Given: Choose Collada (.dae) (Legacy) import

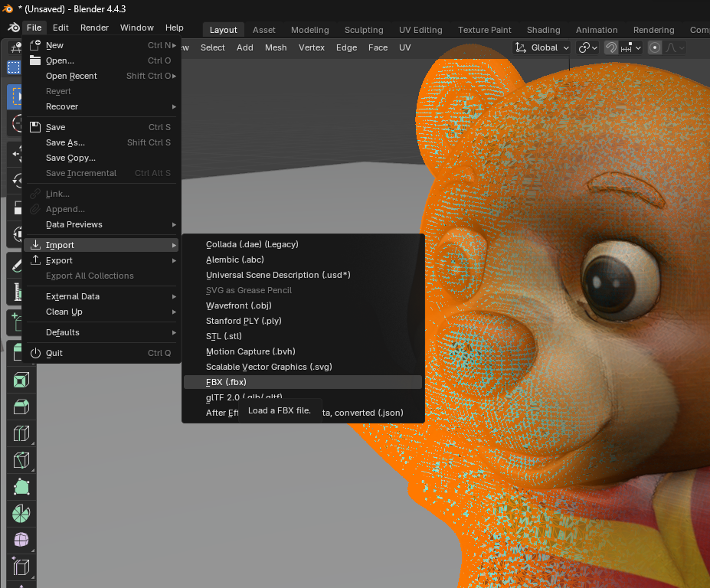Looking at the screenshot, I should [x=303, y=244].
